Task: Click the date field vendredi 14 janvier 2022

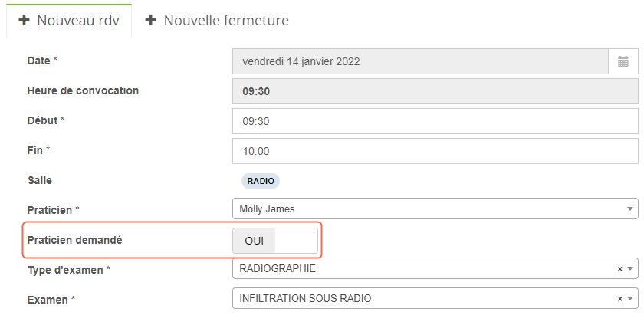Action: tap(420, 61)
